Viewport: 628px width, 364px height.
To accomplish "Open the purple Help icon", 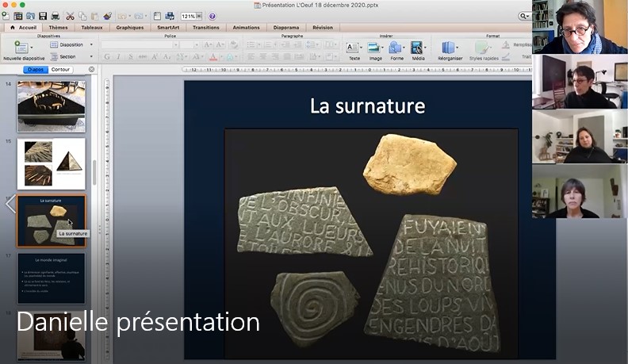I will tap(213, 16).
